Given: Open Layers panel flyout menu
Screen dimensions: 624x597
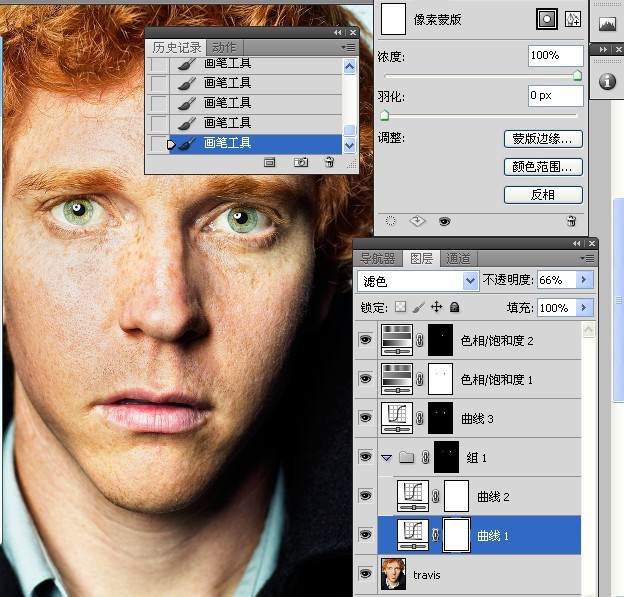Looking at the screenshot, I should click(x=587, y=259).
